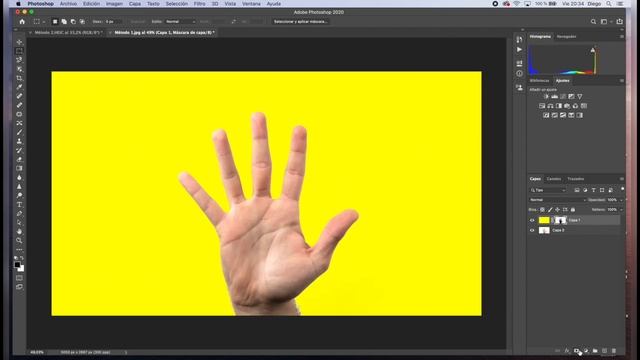Open the History panel icon
The image size is (640, 360).
[x=519, y=40]
